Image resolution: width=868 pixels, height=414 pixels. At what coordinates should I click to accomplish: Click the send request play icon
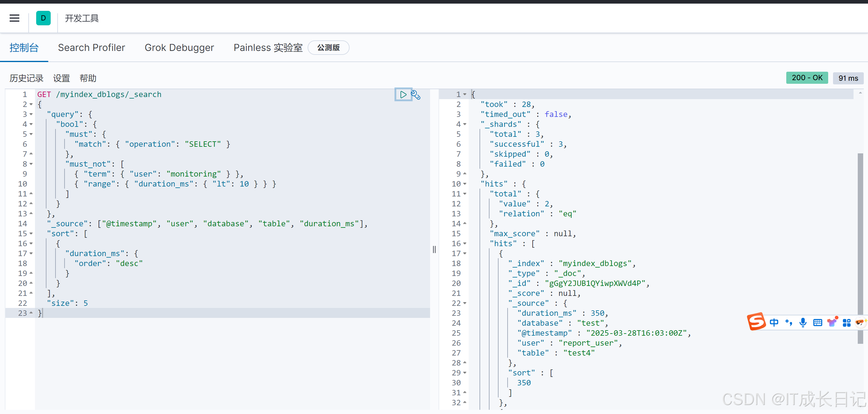pyautogui.click(x=403, y=95)
